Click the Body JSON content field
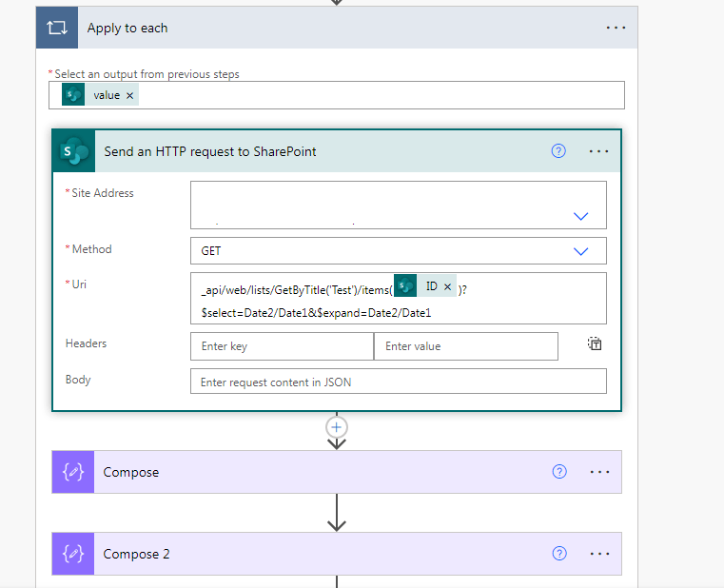The height and width of the screenshot is (588, 724). [x=399, y=382]
